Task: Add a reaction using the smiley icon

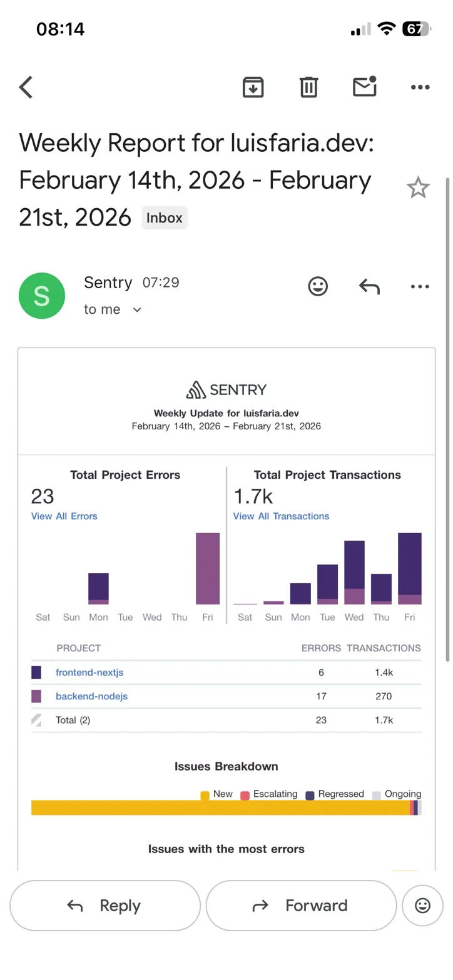Action: pos(318,286)
